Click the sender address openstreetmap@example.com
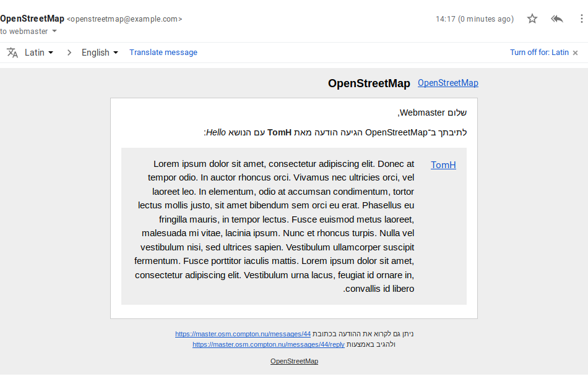 pyautogui.click(x=124, y=19)
